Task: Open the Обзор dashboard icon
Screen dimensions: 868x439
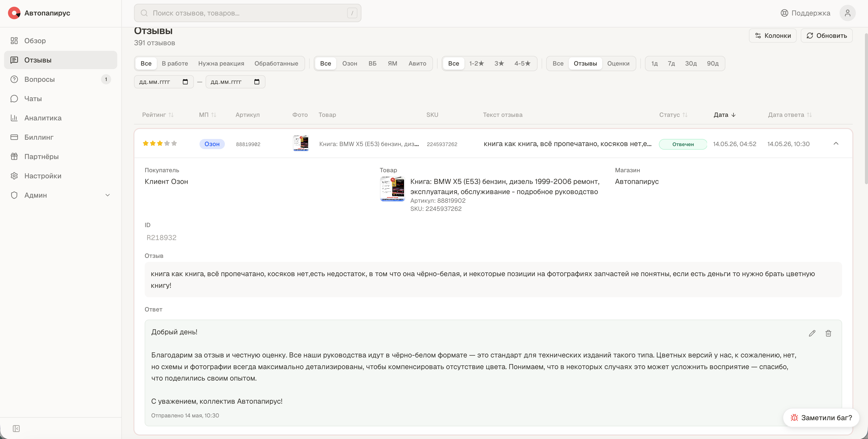Action: pos(14,40)
